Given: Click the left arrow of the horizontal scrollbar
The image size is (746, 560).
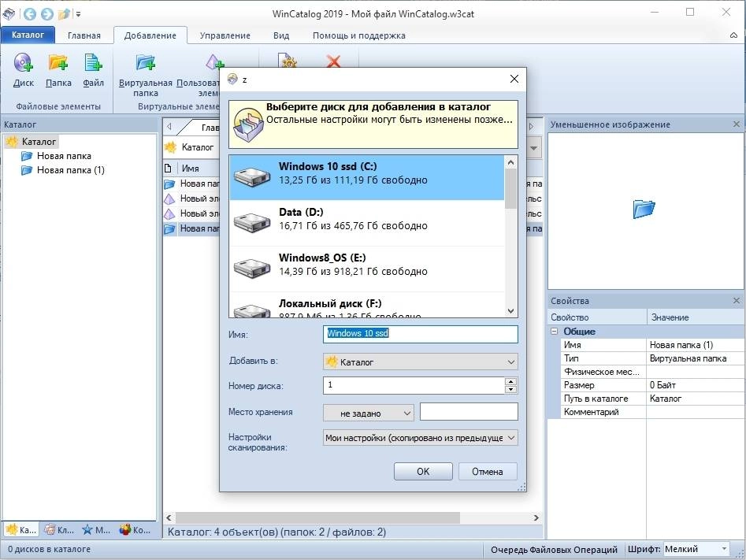Looking at the screenshot, I should coord(169,517).
